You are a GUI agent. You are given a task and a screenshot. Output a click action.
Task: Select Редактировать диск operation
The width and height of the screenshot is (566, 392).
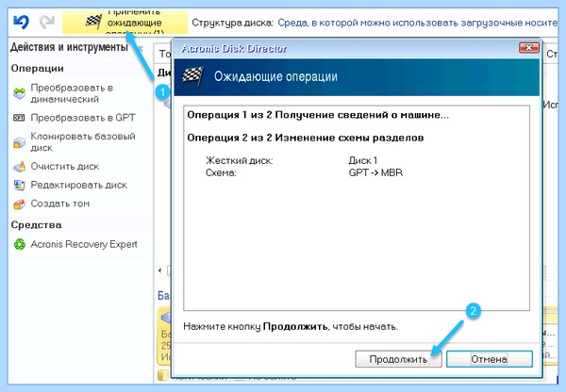78,185
